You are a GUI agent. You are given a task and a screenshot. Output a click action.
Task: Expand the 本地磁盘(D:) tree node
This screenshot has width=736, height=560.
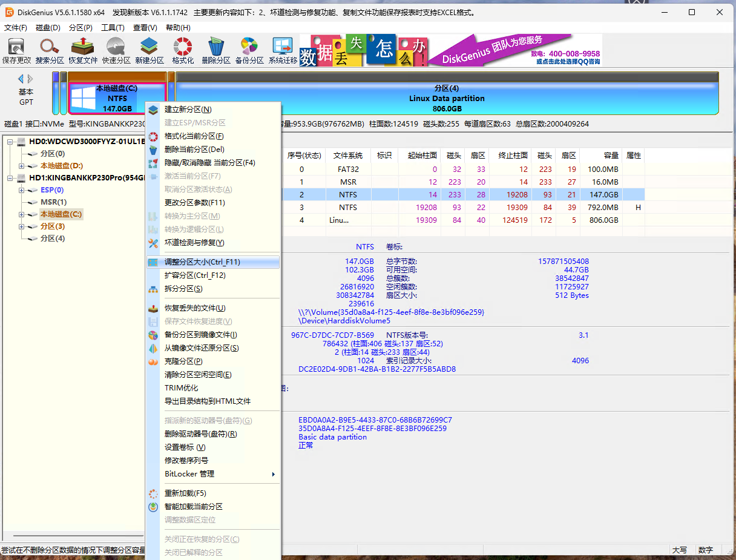pyautogui.click(x=22, y=166)
